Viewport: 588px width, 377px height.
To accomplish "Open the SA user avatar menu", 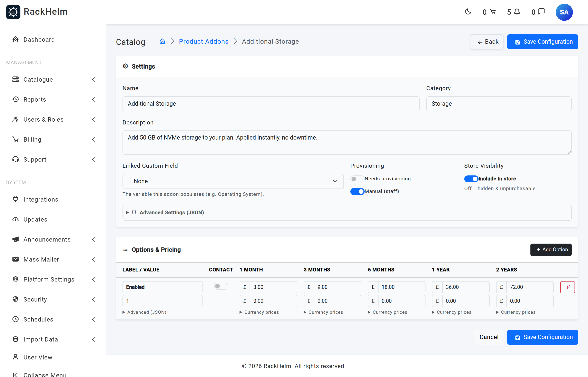I will click(564, 12).
